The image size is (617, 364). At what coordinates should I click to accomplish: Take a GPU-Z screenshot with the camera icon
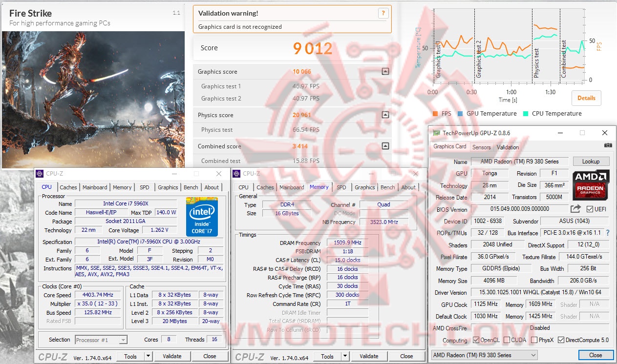pyautogui.click(x=608, y=145)
